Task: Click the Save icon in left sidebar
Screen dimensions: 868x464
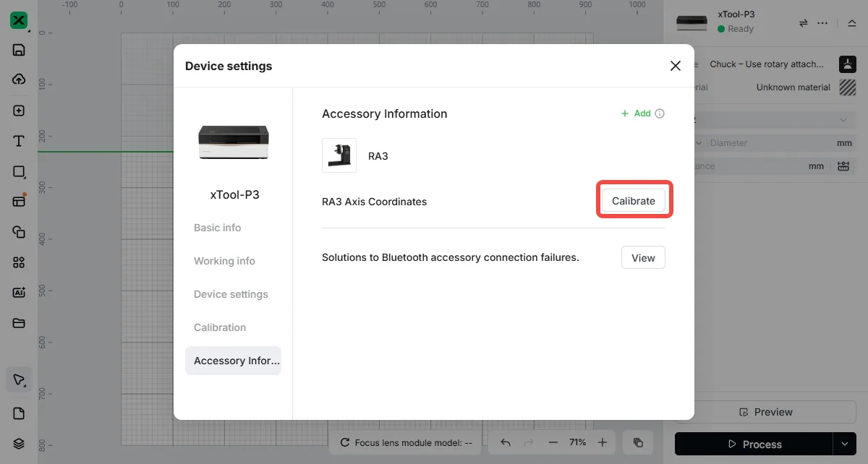Action: (19, 50)
